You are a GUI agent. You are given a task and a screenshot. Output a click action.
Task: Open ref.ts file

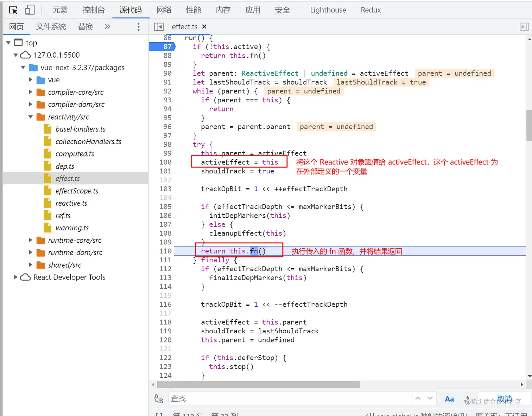click(63, 216)
